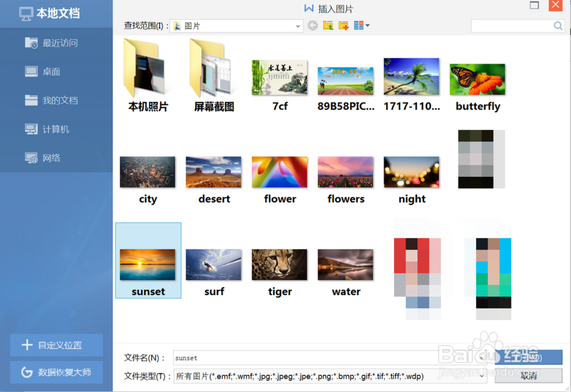The width and height of the screenshot is (571, 392).
Task: Click the search magnifier icon
Action: 558,26
